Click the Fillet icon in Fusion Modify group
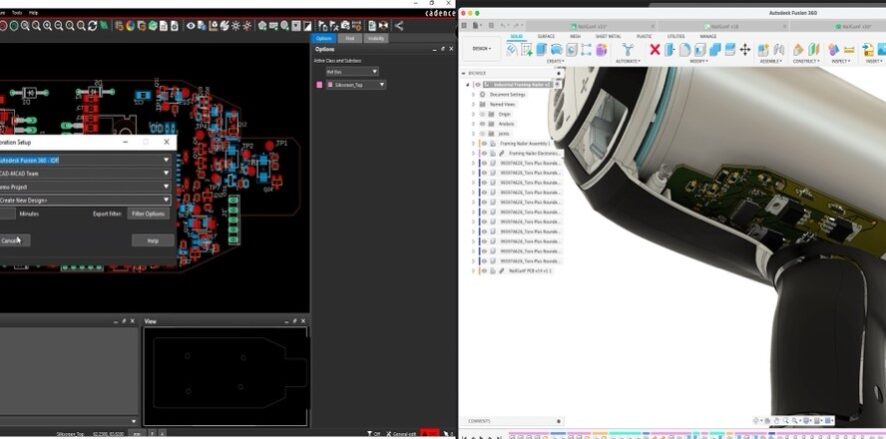This screenshot has height=439, width=886. tap(685, 50)
